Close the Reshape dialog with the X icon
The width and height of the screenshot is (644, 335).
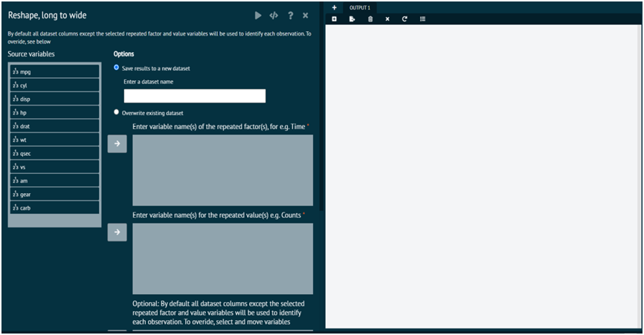click(306, 15)
